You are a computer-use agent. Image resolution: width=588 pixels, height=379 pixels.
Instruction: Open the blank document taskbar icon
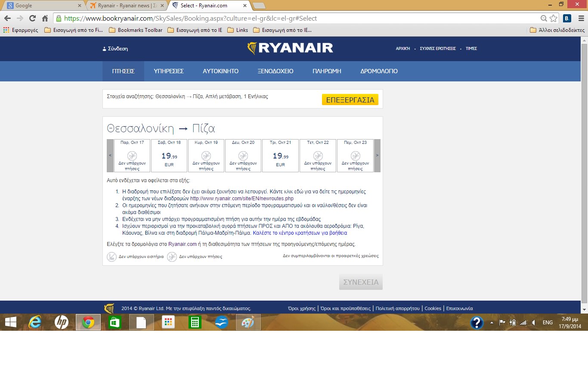pos(142,322)
